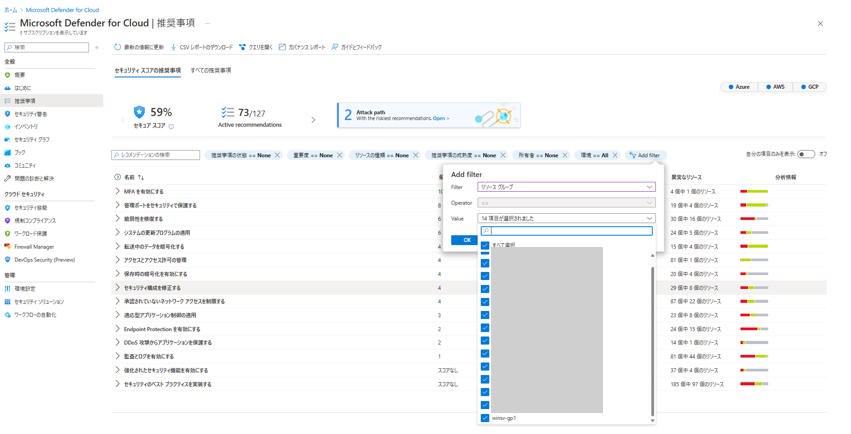Uncheck the winsv-gp1 checkbox
The image size is (851, 434).
[485, 418]
